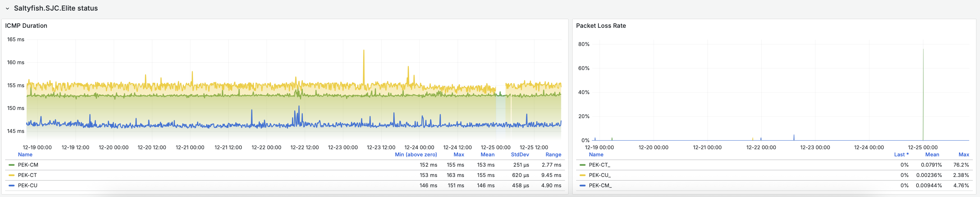Click the green PEK-CM legend color swatch
980x197 pixels.
[x=11, y=165]
